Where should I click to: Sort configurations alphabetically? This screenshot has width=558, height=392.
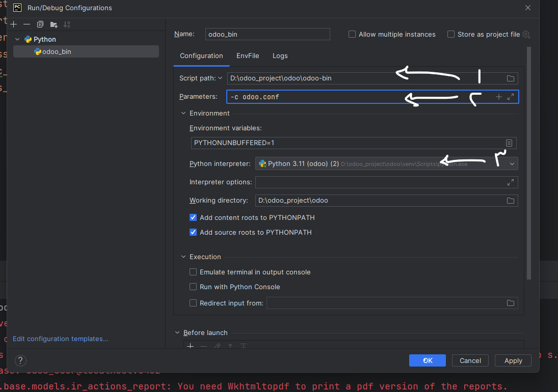67,24
